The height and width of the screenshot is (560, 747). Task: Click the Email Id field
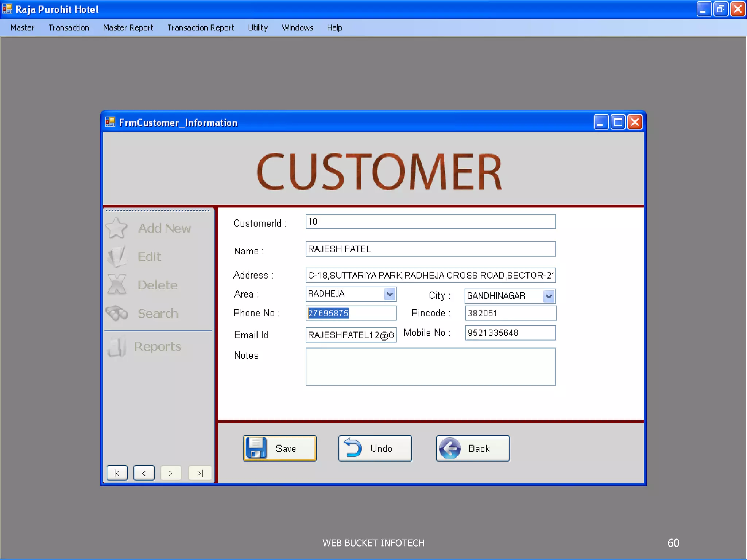tap(351, 335)
